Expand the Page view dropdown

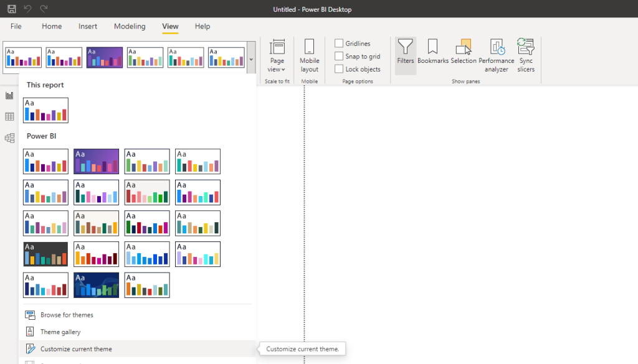pos(277,56)
